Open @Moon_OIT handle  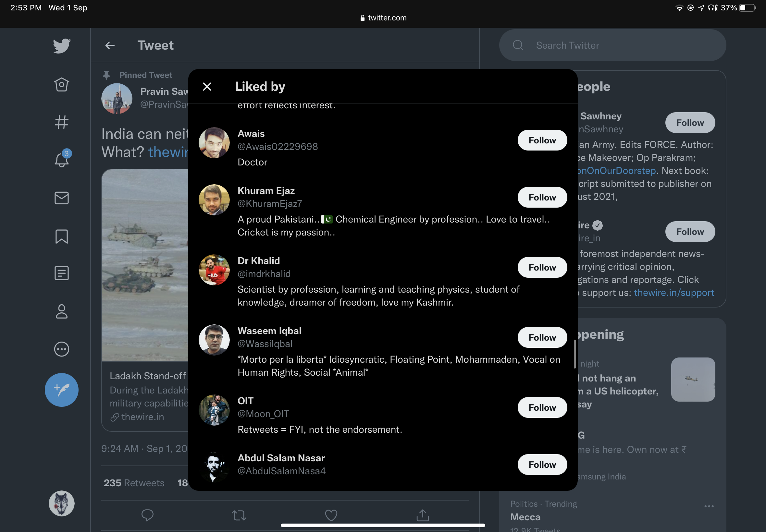pos(263,414)
